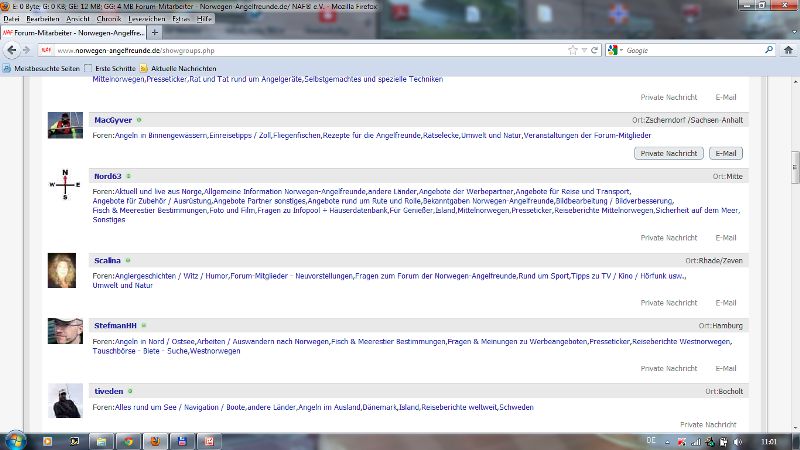Select the Forum-Mitarbeiter browser tab
The image size is (800, 450).
click(x=75, y=33)
